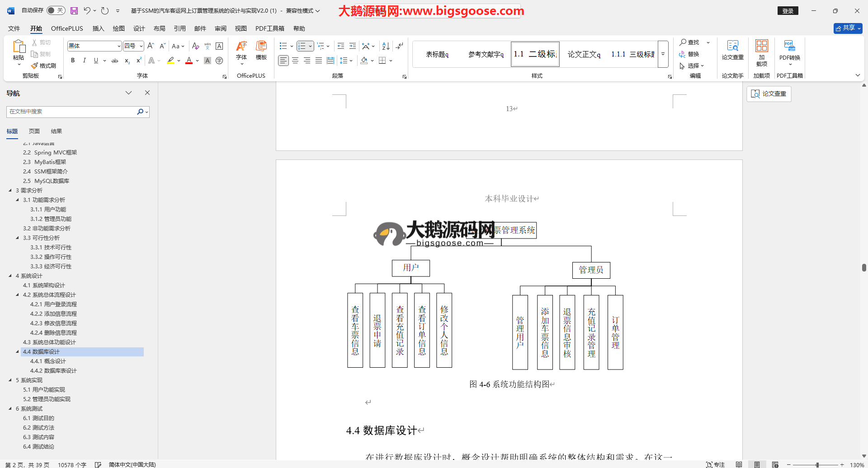The height and width of the screenshot is (468, 868).
Task: Save the document with the save icon
Action: pos(74,10)
